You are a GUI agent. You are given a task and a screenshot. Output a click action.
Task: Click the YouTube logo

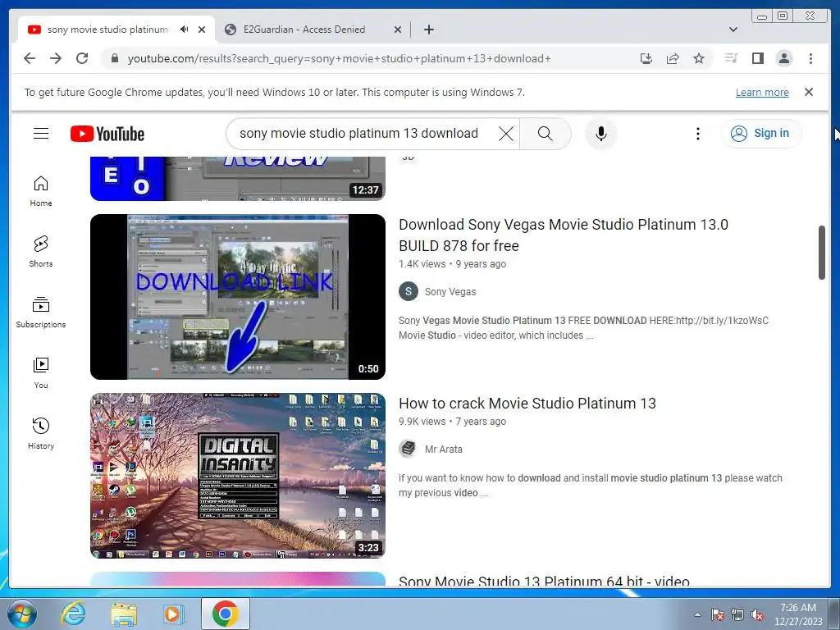pyautogui.click(x=107, y=134)
